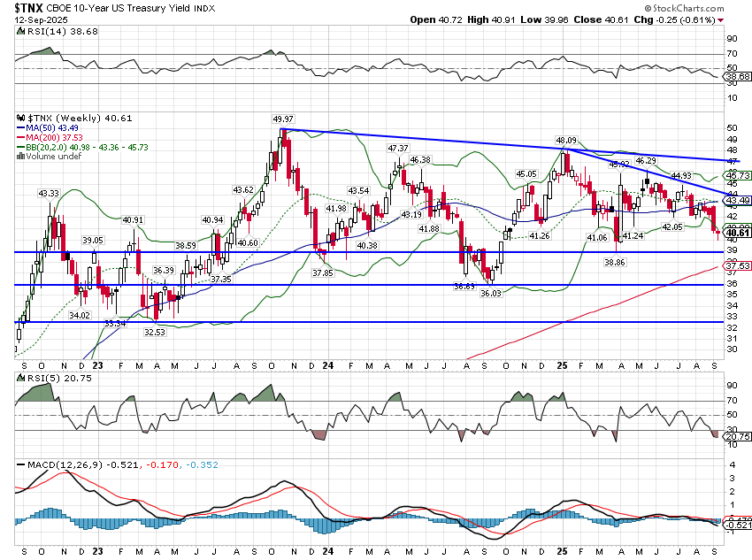Click the 45.05 price label
Screen dimensions: 752x560
click(526, 173)
